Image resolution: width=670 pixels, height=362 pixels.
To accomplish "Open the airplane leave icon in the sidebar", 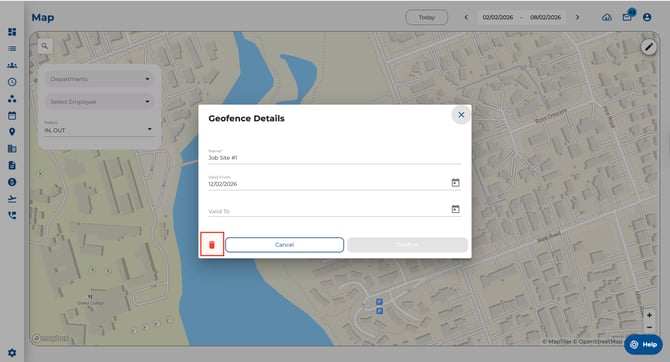I will (x=12, y=199).
